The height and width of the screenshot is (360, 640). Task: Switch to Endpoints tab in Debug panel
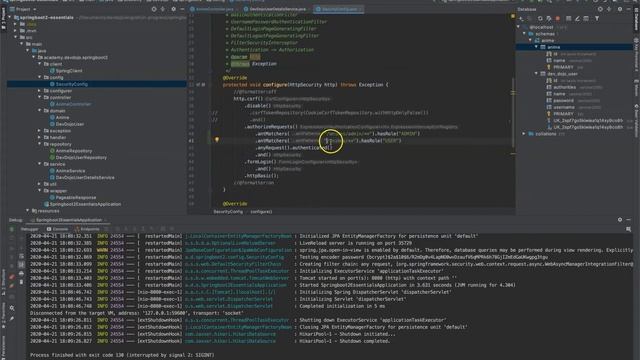click(x=87, y=229)
